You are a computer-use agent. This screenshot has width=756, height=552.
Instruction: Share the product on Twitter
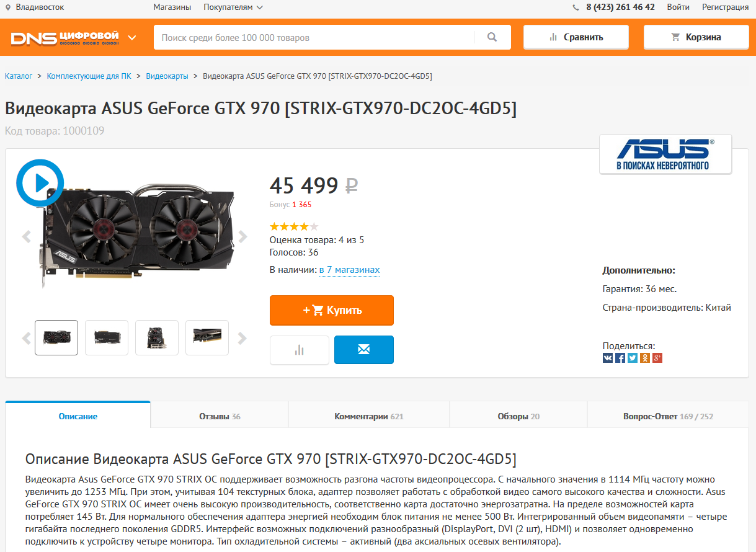pyautogui.click(x=633, y=358)
